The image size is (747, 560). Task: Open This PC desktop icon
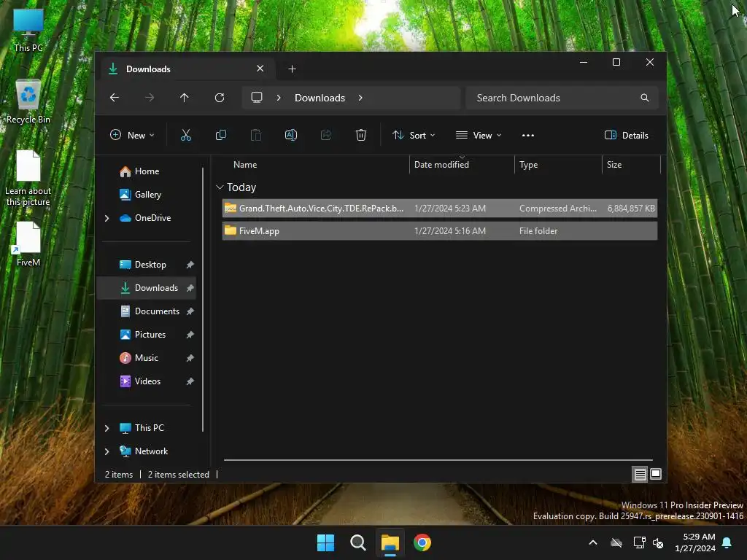point(28,31)
